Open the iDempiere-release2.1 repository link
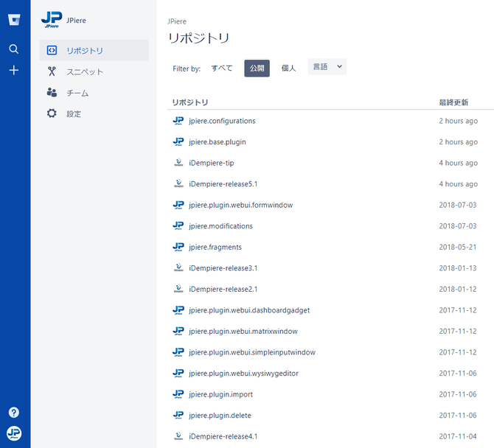Image resolution: width=494 pixels, height=448 pixels. [223, 290]
